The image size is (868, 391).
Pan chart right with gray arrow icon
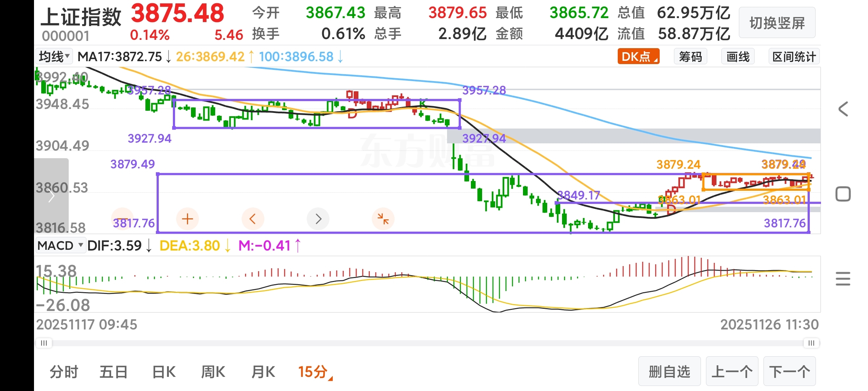pyautogui.click(x=318, y=219)
